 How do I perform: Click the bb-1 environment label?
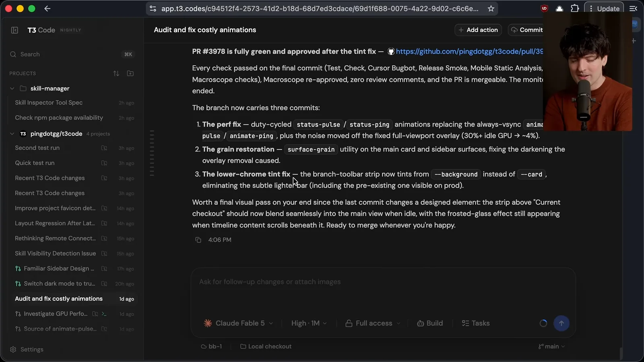point(211,347)
